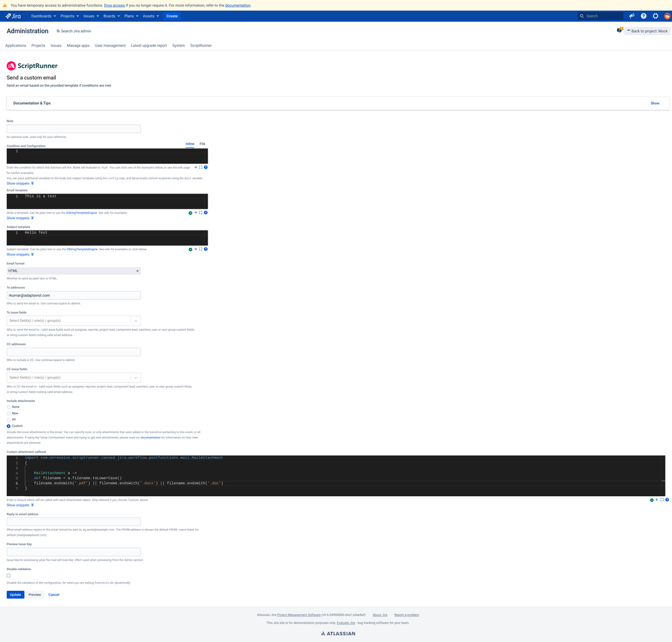
Task: Expand Show snippets under attachment callback
Action: click(x=20, y=505)
